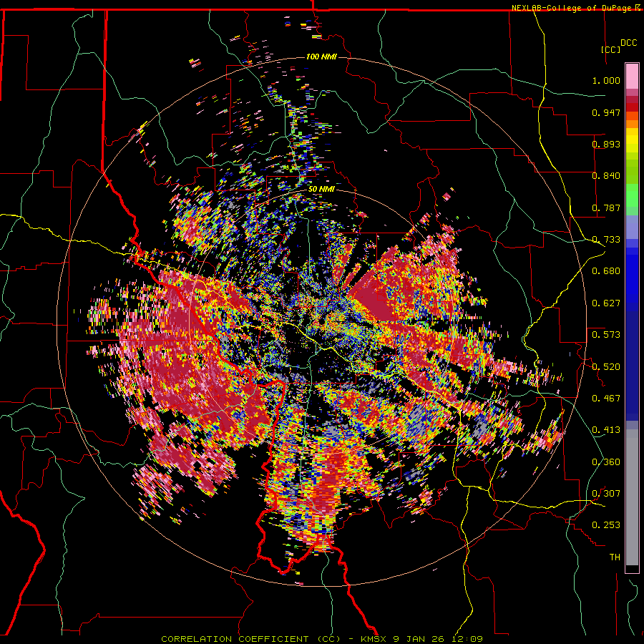Screen dimensions: 644x644
Task: Select the 0.413 color scale value
Action: click(x=606, y=430)
